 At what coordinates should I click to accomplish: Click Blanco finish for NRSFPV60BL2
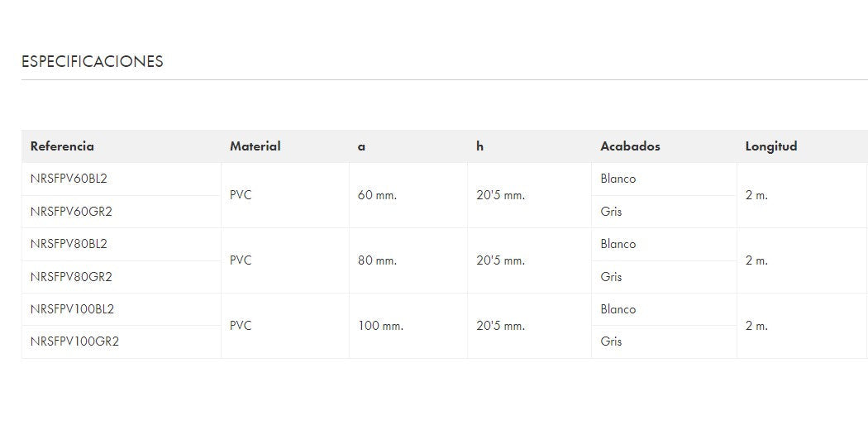pos(618,179)
